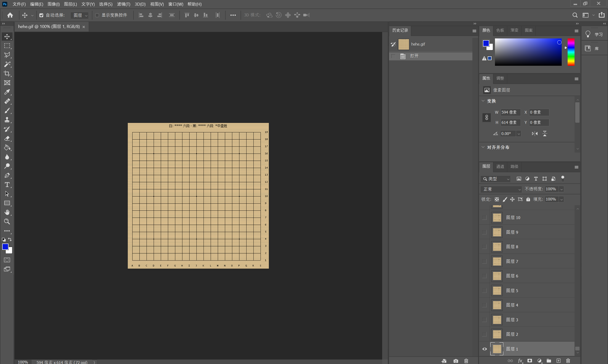Image resolution: width=608 pixels, height=364 pixels.
Task: Select the Pen tool
Action: pyautogui.click(x=7, y=175)
